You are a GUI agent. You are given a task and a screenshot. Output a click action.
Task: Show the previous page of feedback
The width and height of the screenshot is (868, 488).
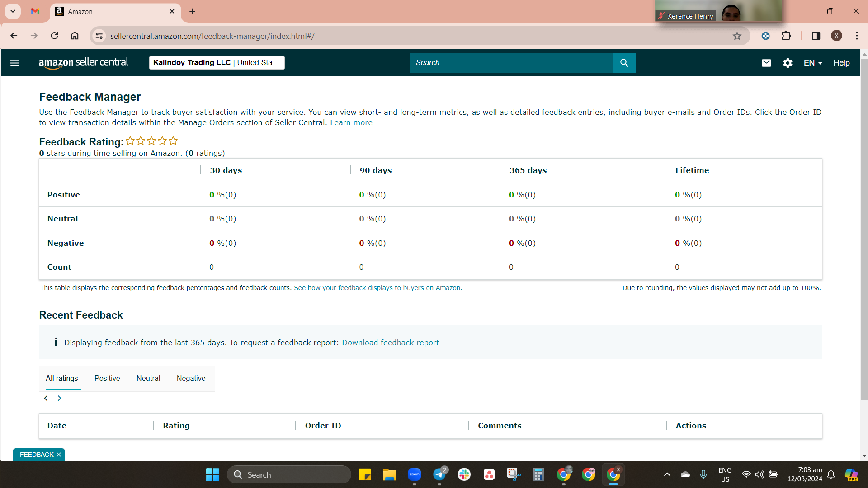46,398
